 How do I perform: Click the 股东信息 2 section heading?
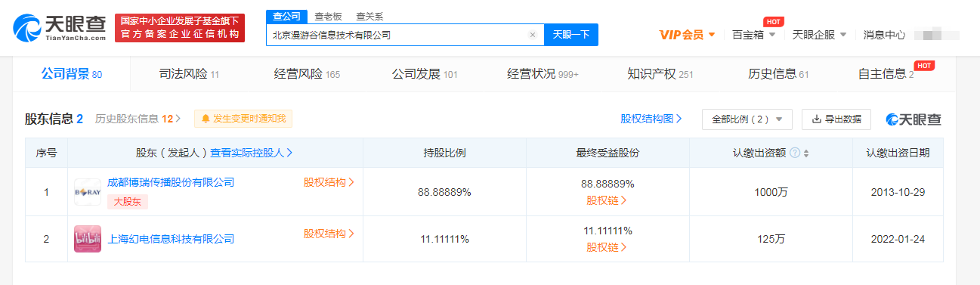coord(54,119)
